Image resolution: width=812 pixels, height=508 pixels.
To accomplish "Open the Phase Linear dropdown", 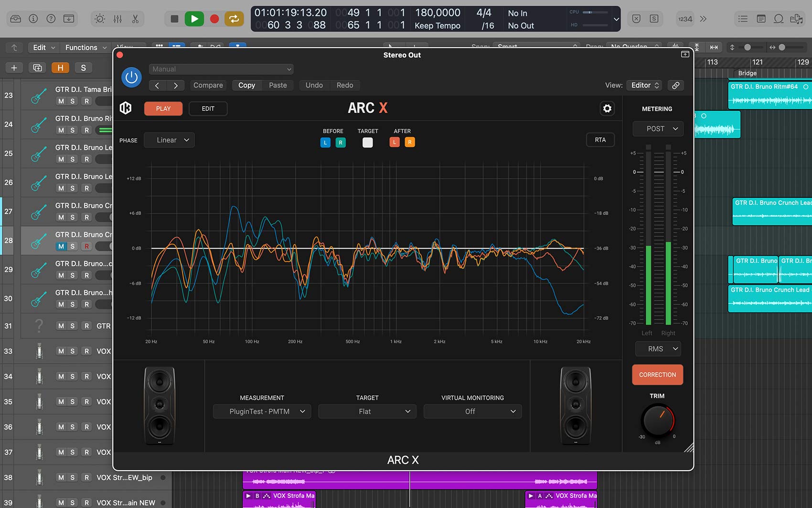I will point(169,140).
